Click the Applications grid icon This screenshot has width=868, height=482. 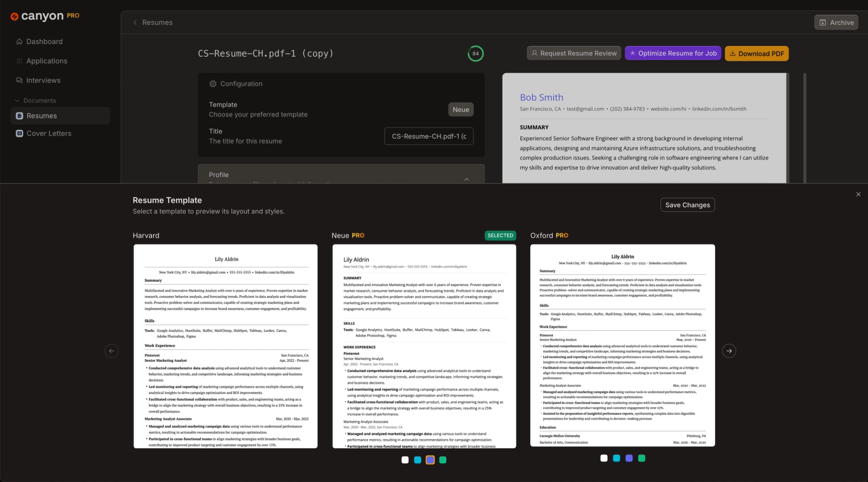[x=19, y=61]
